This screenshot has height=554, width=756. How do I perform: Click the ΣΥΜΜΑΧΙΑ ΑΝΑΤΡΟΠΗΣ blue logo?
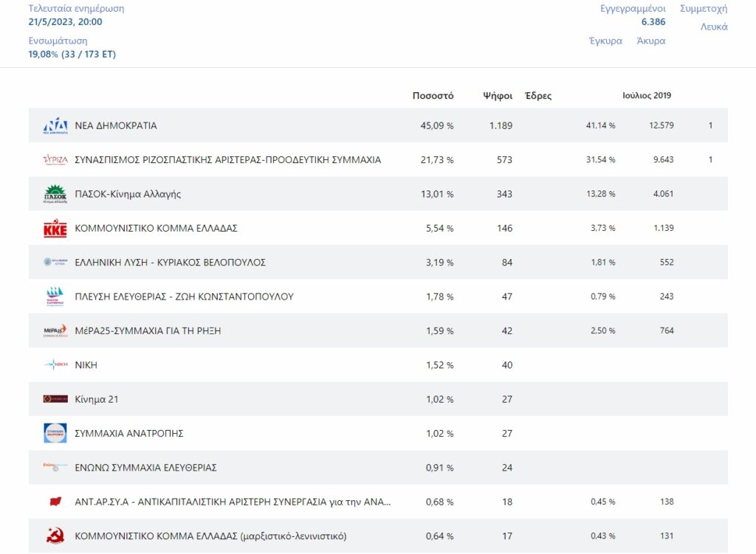pyautogui.click(x=55, y=433)
